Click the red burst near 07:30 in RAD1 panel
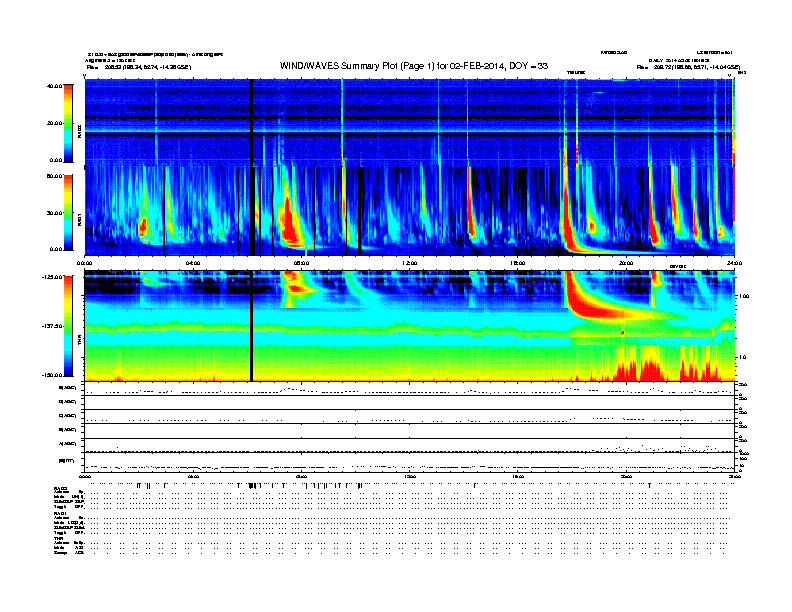The height and width of the screenshot is (612, 792). (x=289, y=222)
